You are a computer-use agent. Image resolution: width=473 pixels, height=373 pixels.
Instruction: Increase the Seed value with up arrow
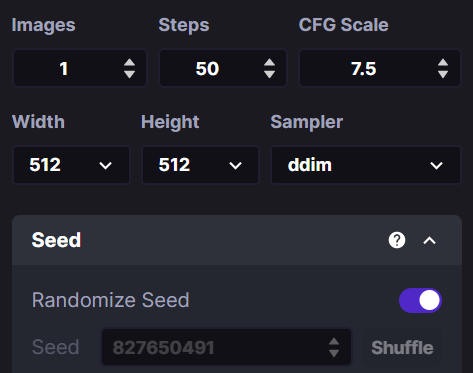click(x=334, y=342)
